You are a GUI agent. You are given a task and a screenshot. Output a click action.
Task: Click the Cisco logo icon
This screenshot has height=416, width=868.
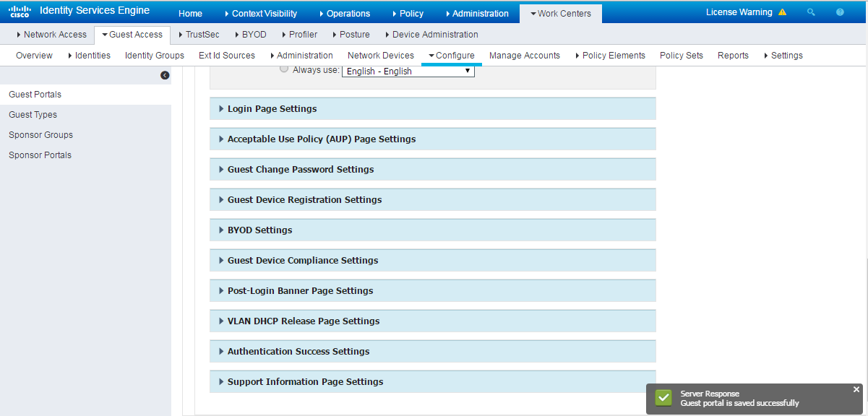click(20, 11)
